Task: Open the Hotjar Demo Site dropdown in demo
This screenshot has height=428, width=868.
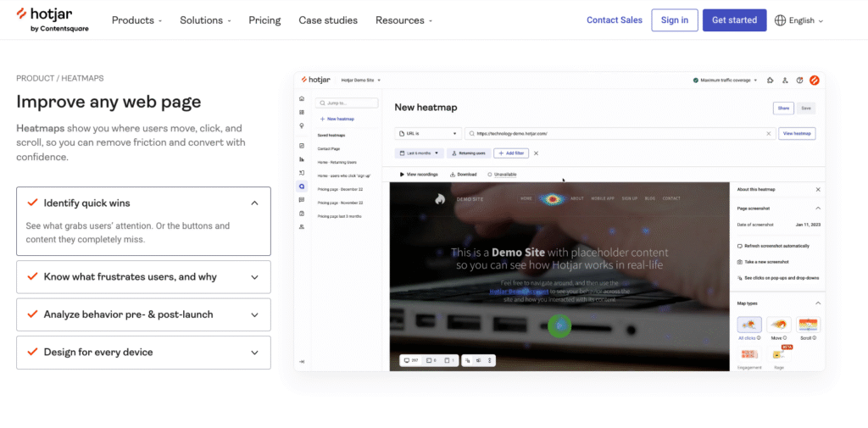Action: (x=361, y=81)
